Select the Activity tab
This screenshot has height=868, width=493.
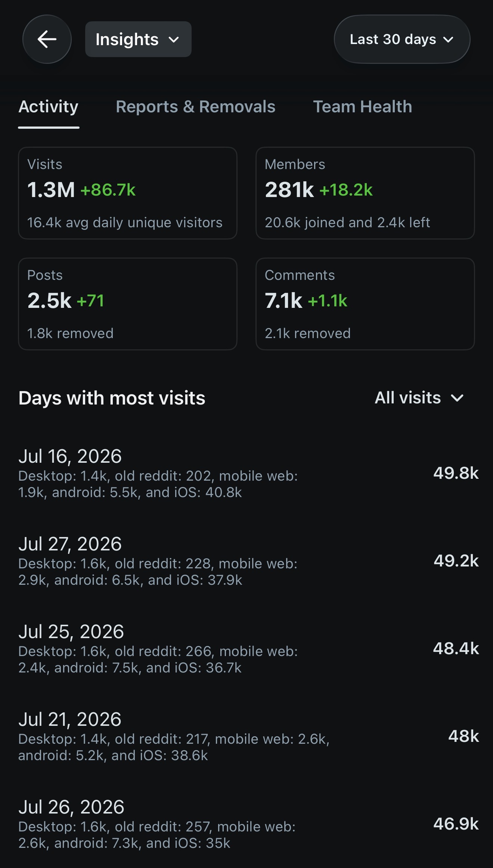(49, 107)
